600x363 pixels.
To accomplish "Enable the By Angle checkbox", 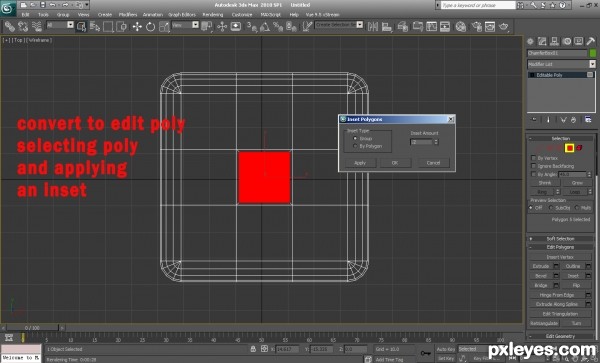I will coord(533,174).
